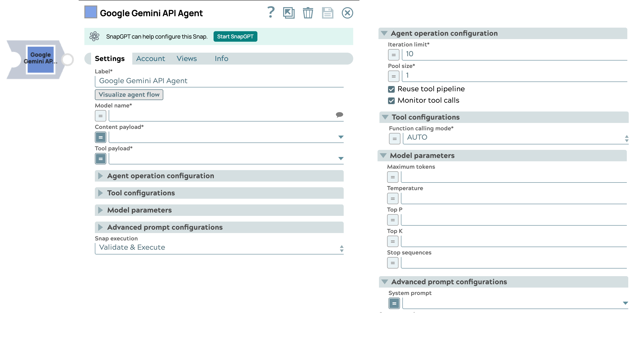Pop out the Snap settings dialog
The image size is (644, 345).
pos(289,13)
